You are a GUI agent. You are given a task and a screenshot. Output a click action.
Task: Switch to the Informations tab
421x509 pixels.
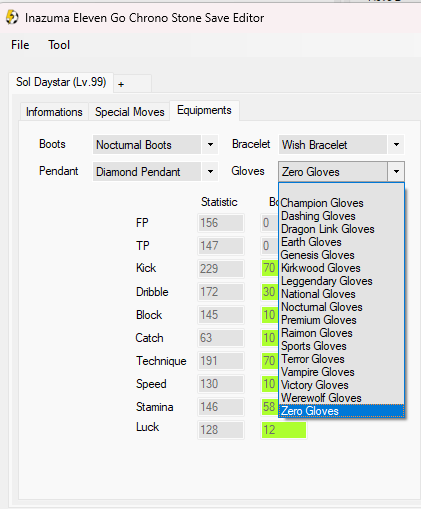coord(54,112)
